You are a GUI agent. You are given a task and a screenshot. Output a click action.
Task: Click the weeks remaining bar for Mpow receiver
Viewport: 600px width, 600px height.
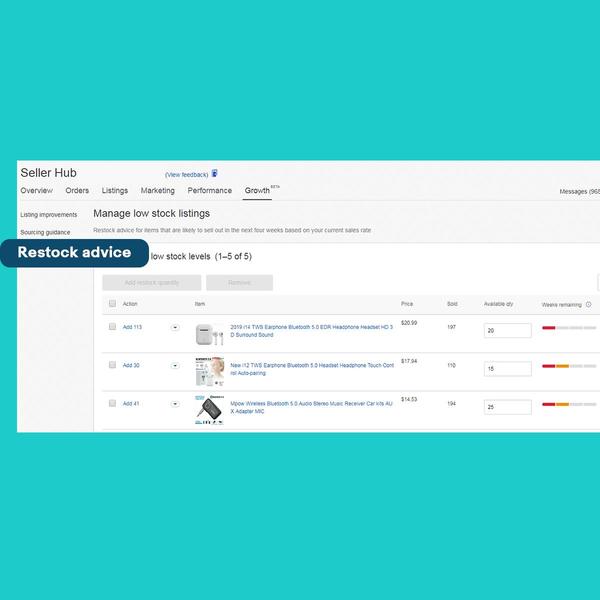(x=569, y=404)
